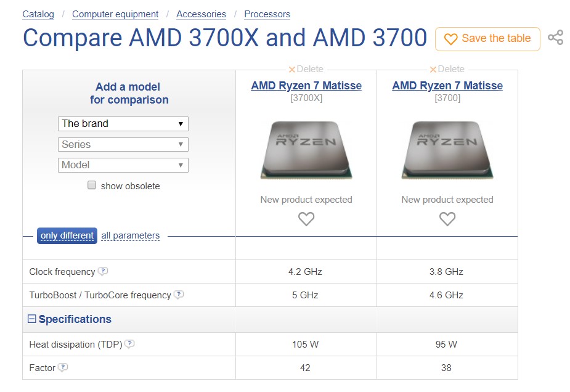Click the 4.6 GHz turbo value

pos(446,295)
